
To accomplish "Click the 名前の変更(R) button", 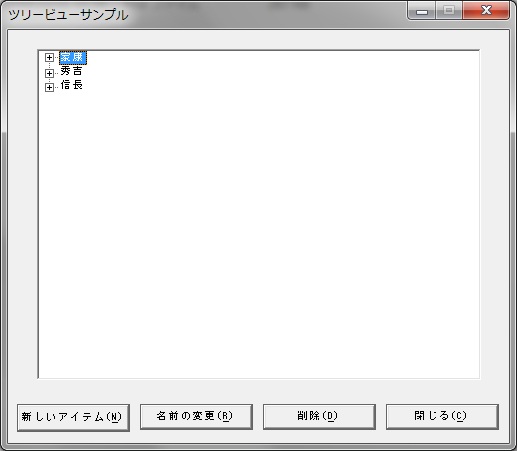I will (196, 417).
